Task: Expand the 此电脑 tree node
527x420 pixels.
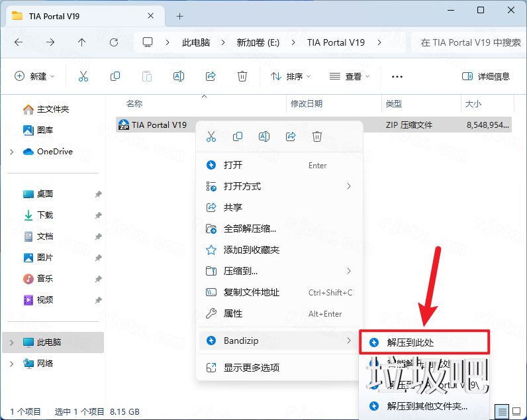Action: click(x=12, y=342)
